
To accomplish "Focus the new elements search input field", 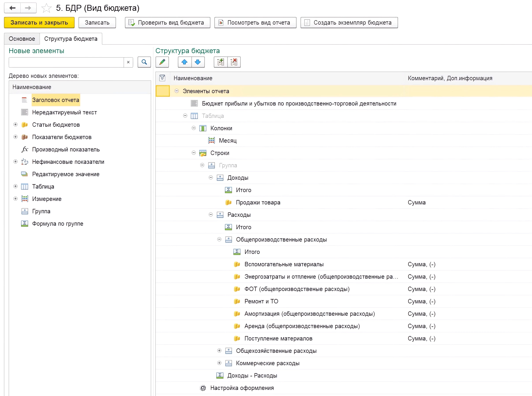I will coord(66,62).
